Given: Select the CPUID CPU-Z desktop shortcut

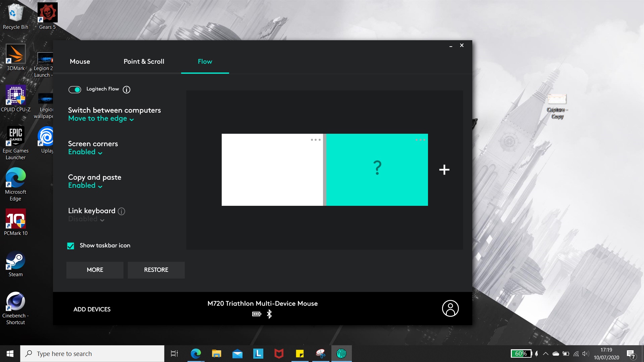Looking at the screenshot, I should click(15, 99).
